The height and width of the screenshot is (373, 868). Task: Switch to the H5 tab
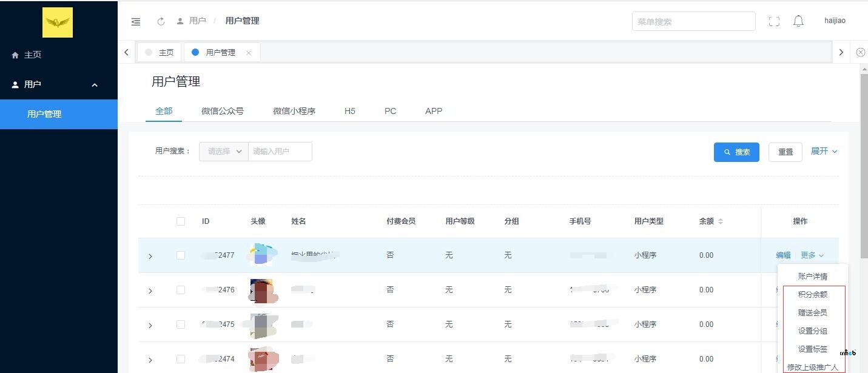350,111
